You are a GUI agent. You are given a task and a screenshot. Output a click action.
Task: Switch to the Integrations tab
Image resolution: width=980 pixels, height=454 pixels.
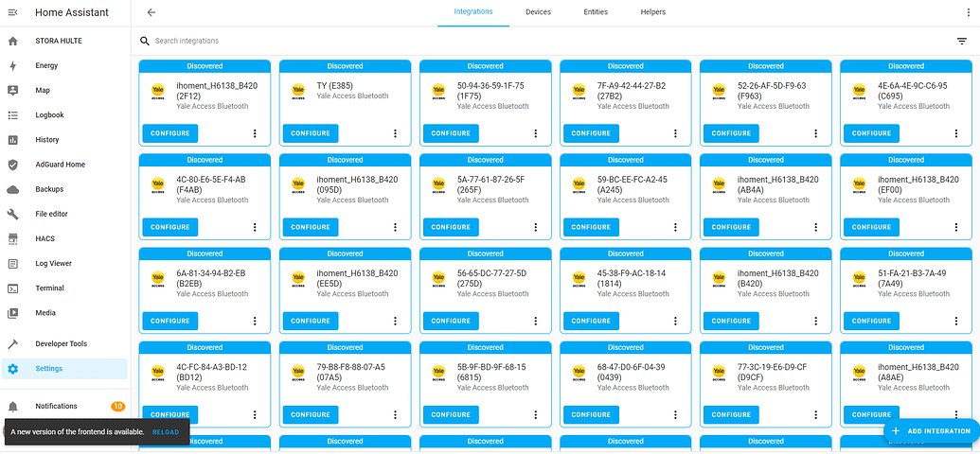[x=473, y=12]
